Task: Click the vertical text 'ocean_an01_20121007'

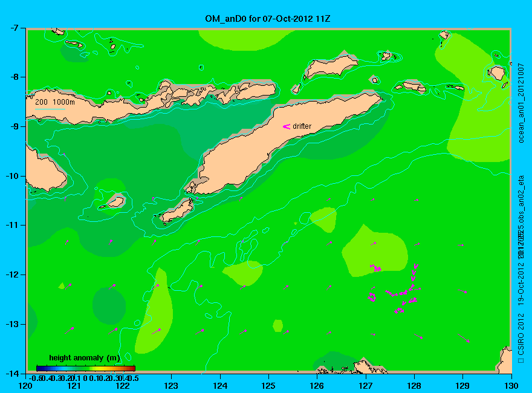Action: tap(521, 103)
